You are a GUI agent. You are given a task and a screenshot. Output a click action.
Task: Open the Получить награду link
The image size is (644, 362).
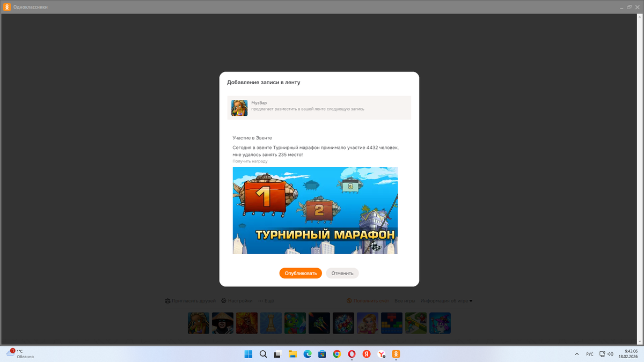tap(250, 161)
